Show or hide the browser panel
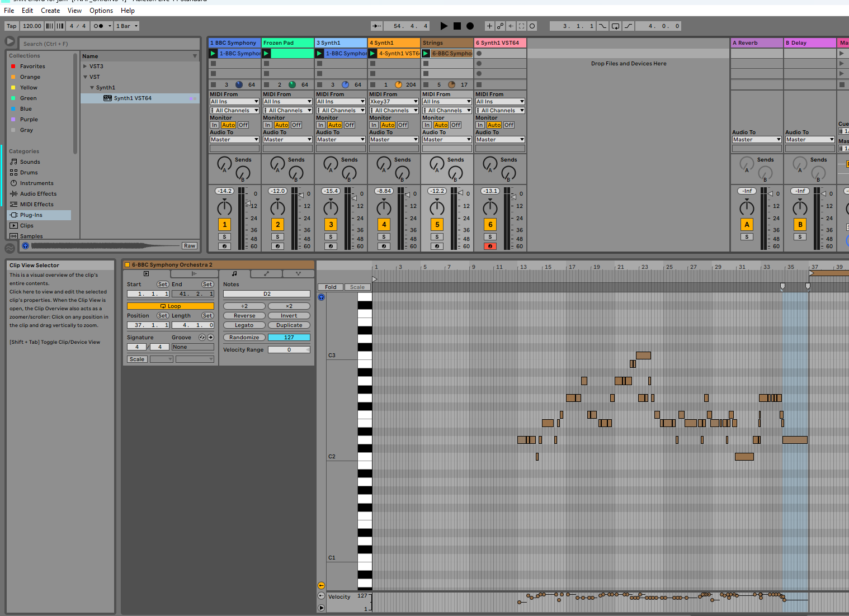Viewport: 849px width, 616px height. pos(10,41)
